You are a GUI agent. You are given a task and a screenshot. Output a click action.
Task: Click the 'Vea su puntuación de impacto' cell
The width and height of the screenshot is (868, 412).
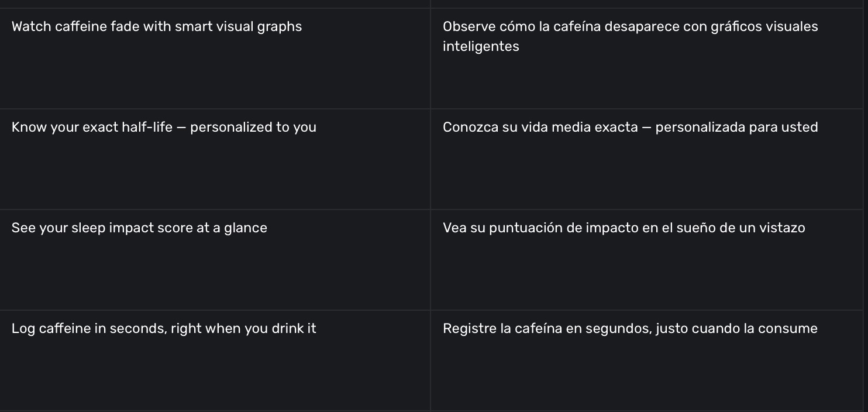pyautogui.click(x=624, y=228)
